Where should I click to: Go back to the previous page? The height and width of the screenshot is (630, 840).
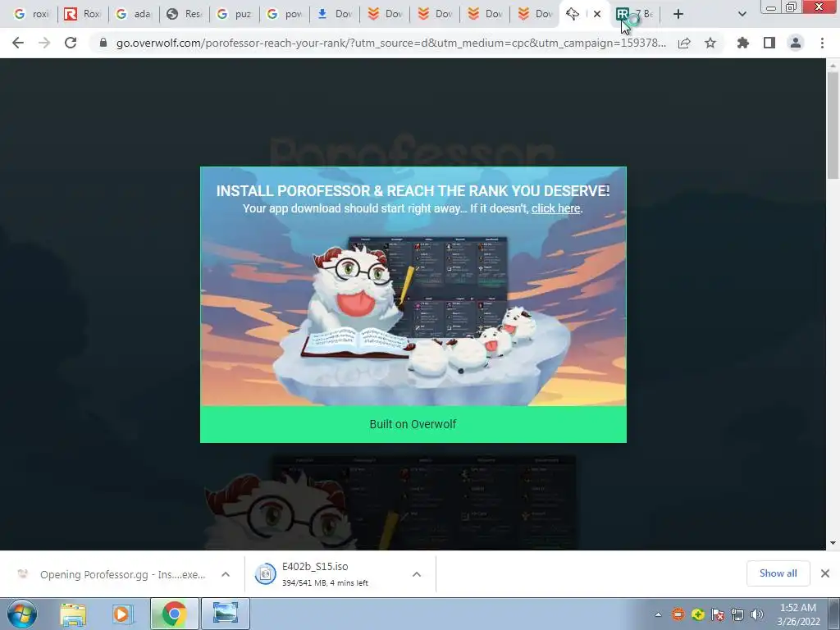pos(18,43)
